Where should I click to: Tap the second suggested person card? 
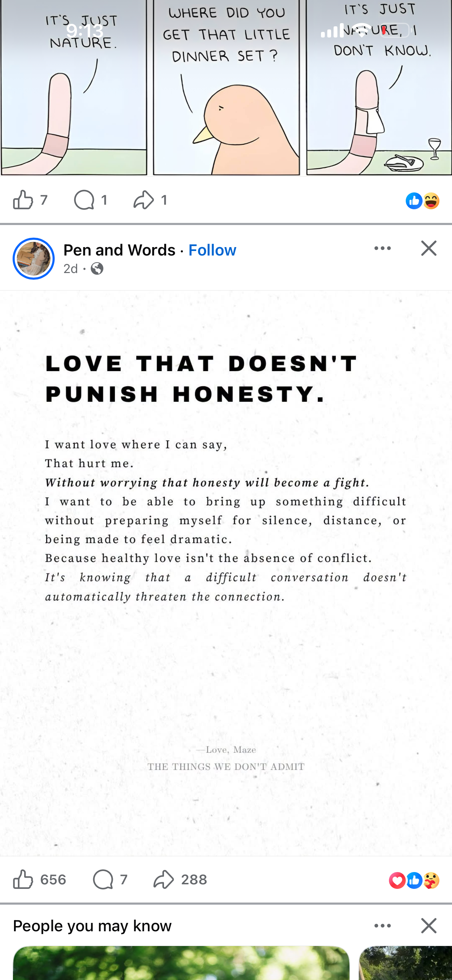point(405,962)
